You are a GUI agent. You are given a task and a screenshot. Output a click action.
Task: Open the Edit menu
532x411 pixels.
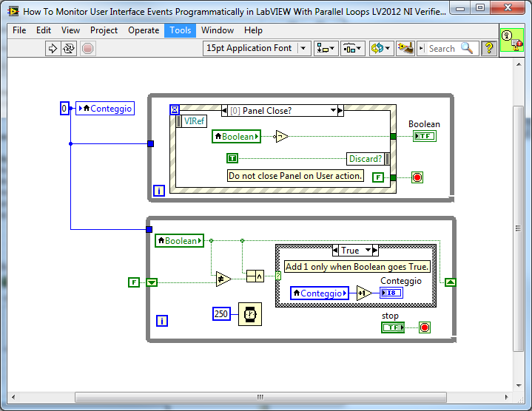(x=44, y=30)
